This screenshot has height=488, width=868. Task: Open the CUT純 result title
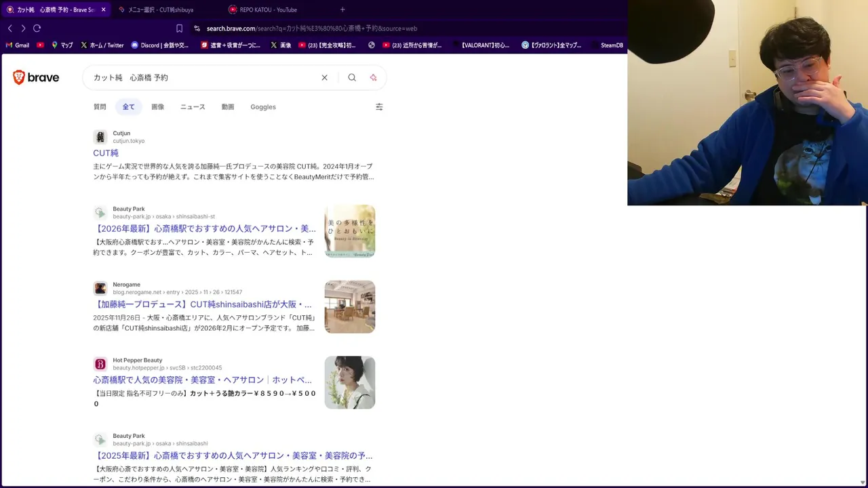click(x=106, y=153)
